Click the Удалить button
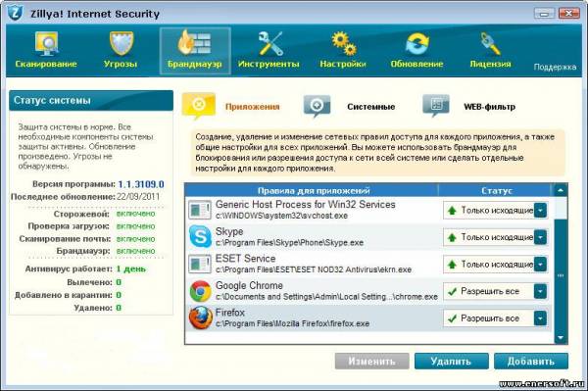This screenshot has width=588, height=391. [452, 362]
